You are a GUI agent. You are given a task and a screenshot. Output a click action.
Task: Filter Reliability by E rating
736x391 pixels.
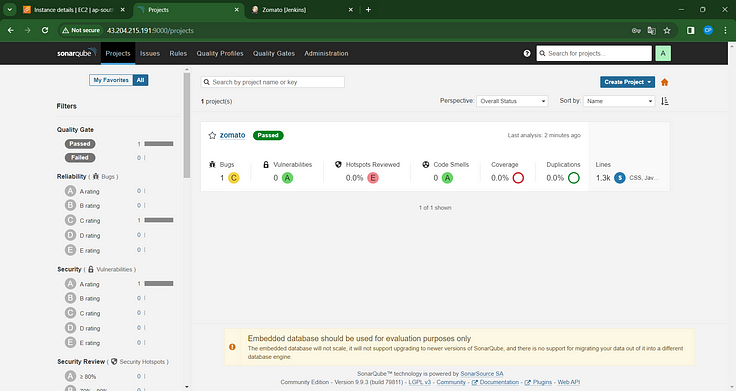[82, 250]
